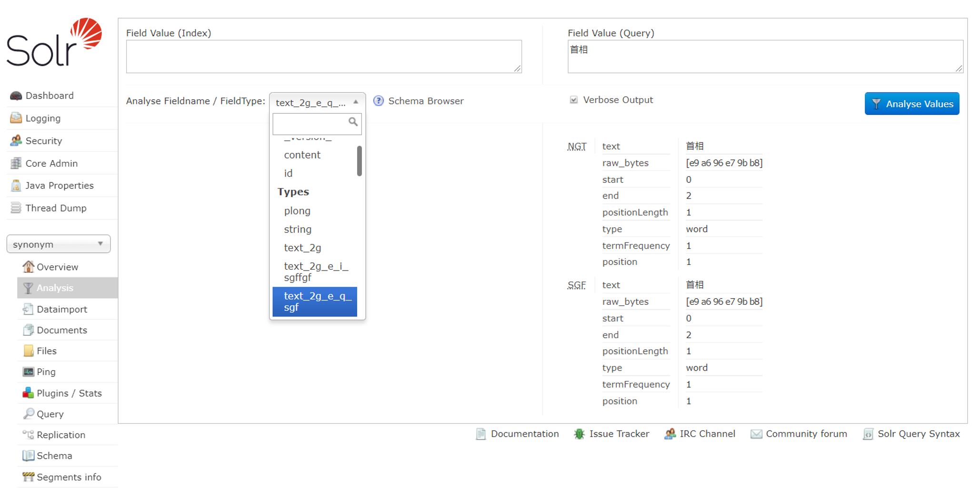Open Query page in core menu
This screenshot has height=503, width=980.
pyautogui.click(x=50, y=414)
